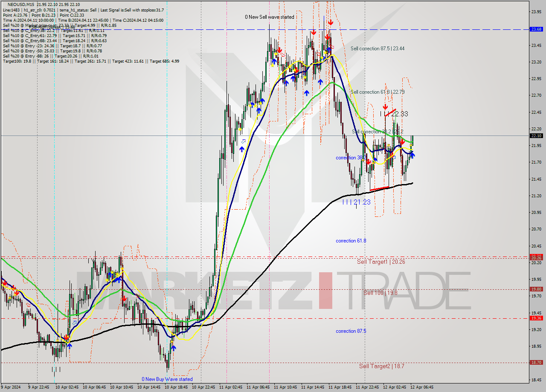The height and width of the screenshot is (392, 546).
Task: Click the 23.95 price axis value
Action: [x=536, y=12]
